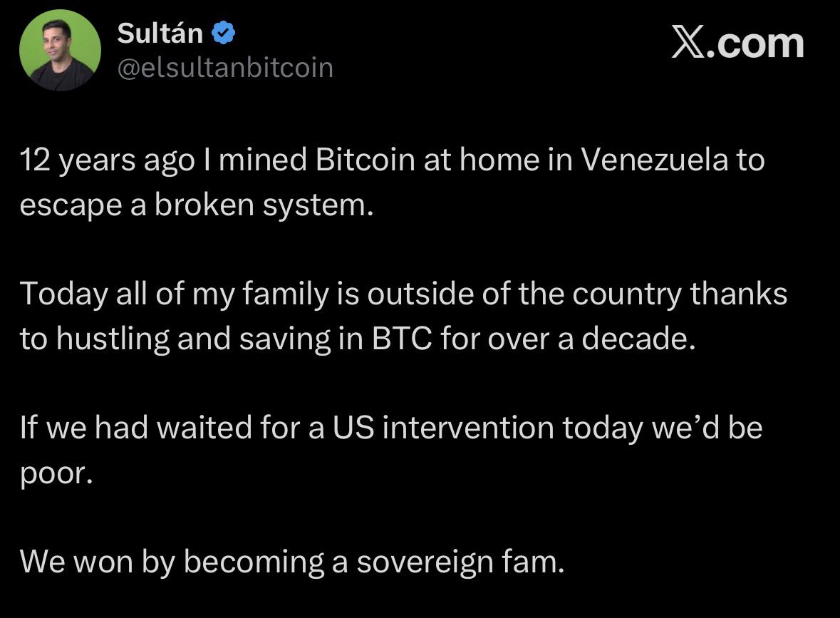Click the blue verified checkmark badge
840x618 pixels.
tap(223, 33)
